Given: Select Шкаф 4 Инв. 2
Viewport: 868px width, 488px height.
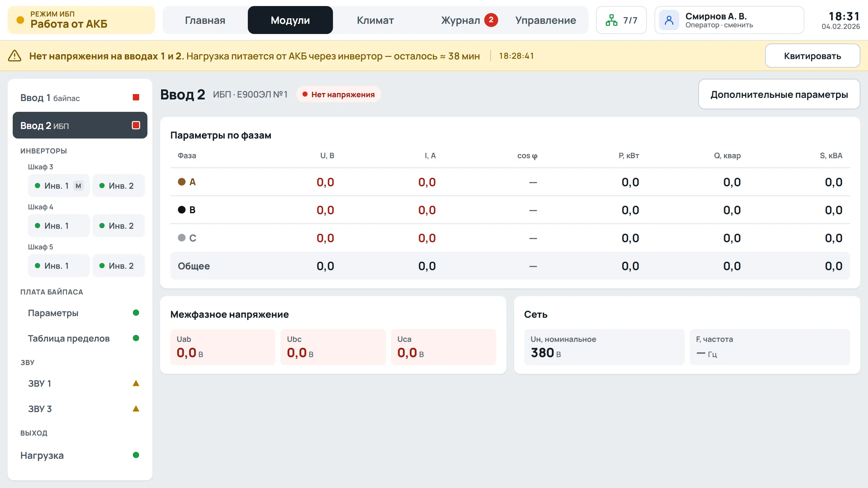Looking at the screenshot, I should tap(119, 226).
